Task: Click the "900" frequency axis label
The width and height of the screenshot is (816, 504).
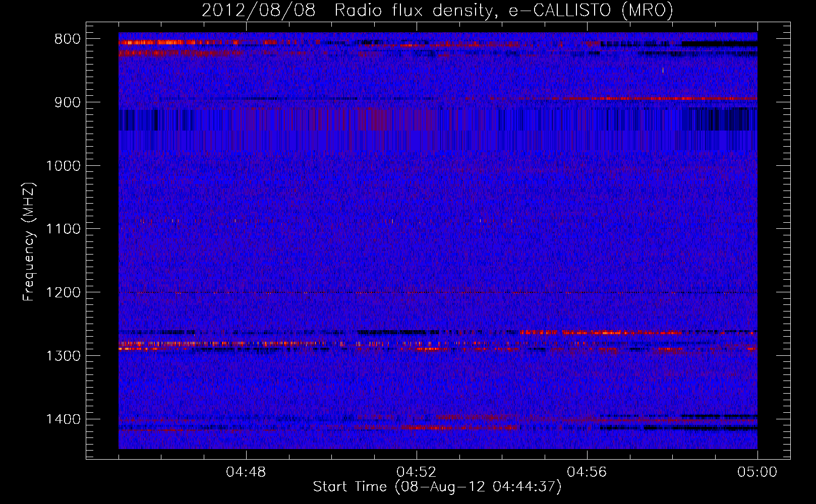Action: coord(68,102)
